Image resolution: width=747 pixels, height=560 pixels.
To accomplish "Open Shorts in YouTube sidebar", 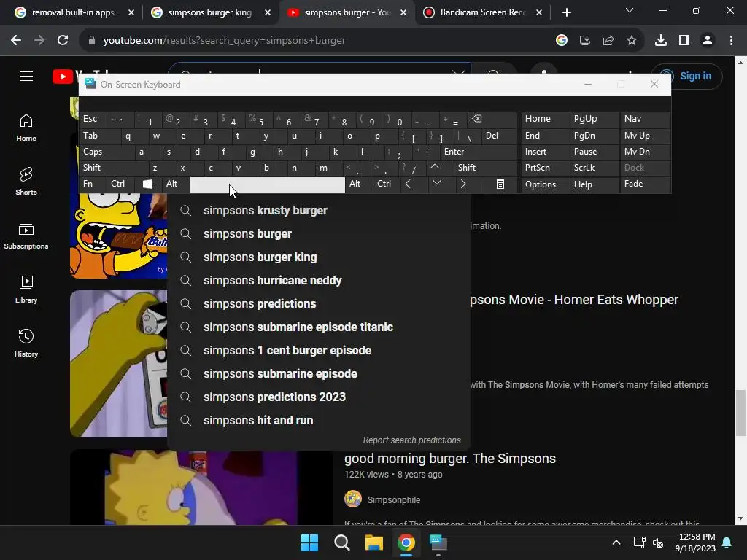I will [26, 182].
